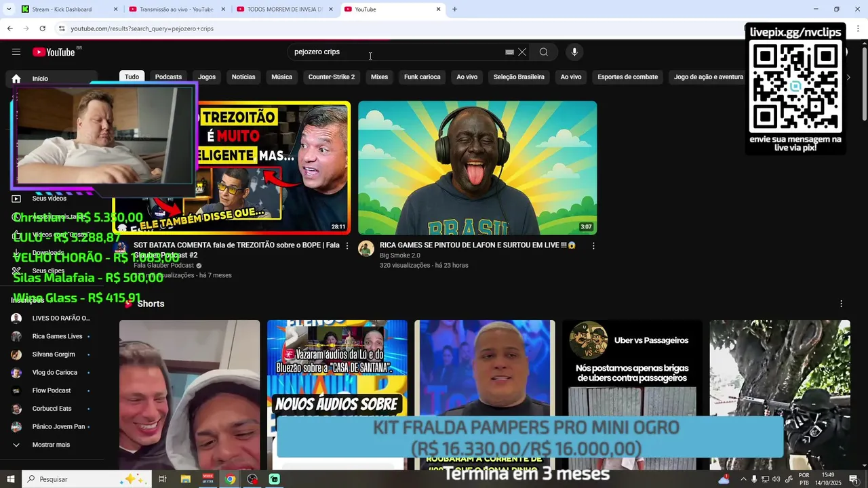Show hidden system tray icons
868x488 pixels.
point(743,479)
